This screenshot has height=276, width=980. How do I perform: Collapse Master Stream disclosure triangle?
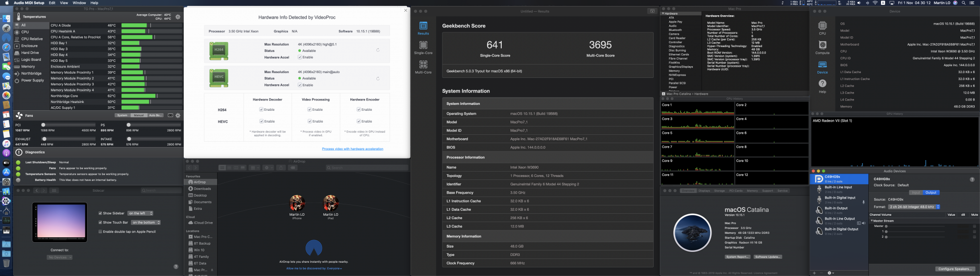point(871,221)
